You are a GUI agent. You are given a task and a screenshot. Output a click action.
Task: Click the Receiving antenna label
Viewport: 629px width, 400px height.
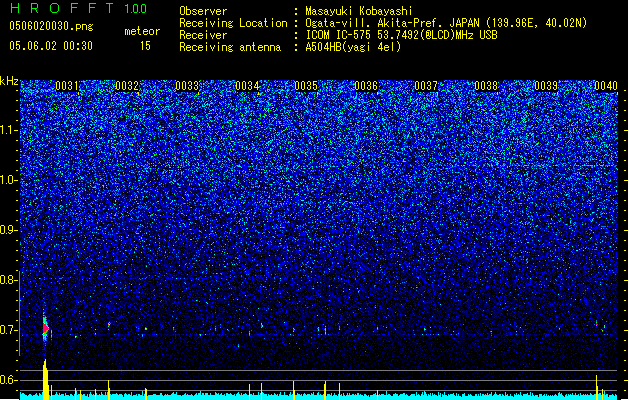click(230, 47)
